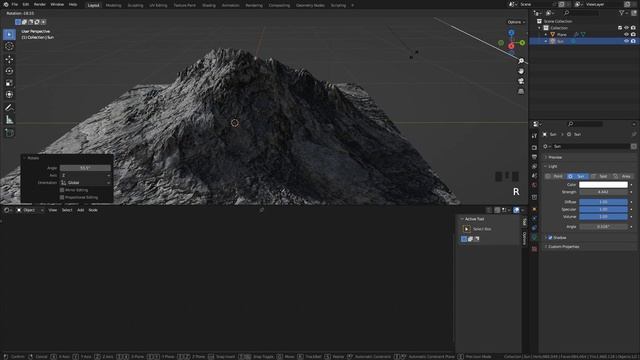
Task: Open the File menu
Action: (x=15, y=4)
